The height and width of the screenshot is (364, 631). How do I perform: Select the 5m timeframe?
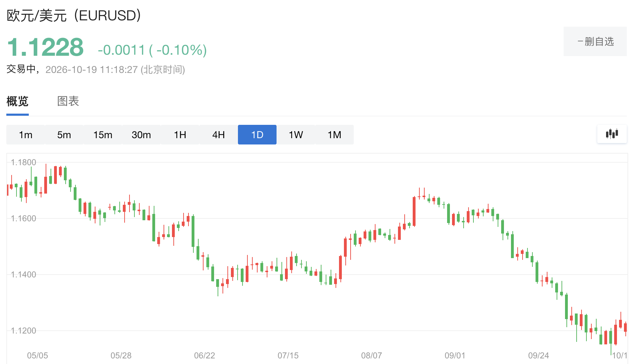point(64,135)
